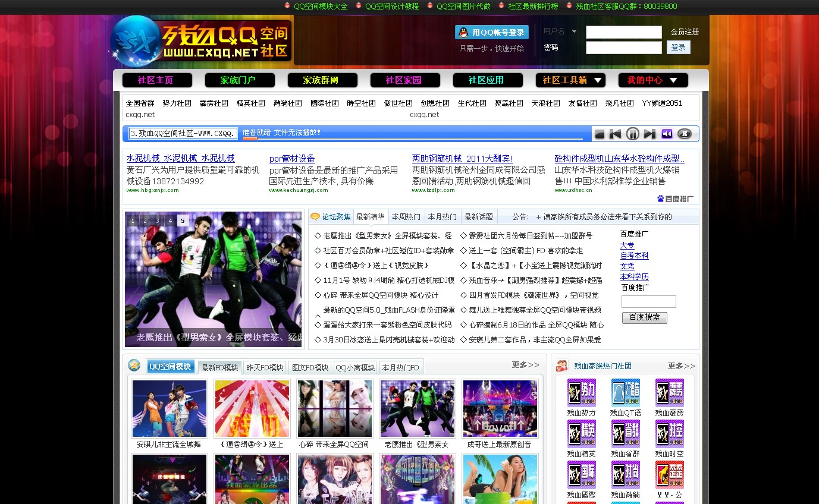The height and width of the screenshot is (504, 819).
Task: Open 家族群网 in navigation bar
Action: (x=322, y=80)
